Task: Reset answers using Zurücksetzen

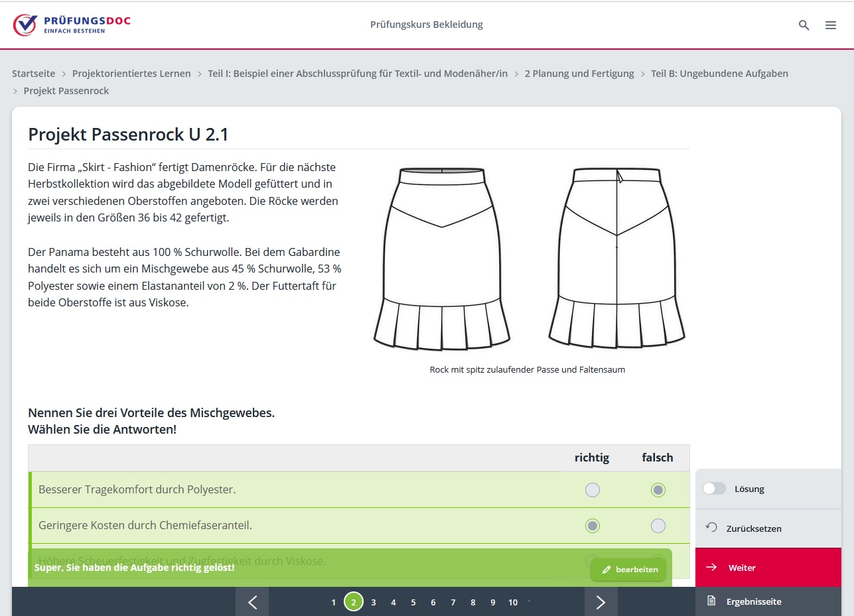Action: pyautogui.click(x=752, y=528)
